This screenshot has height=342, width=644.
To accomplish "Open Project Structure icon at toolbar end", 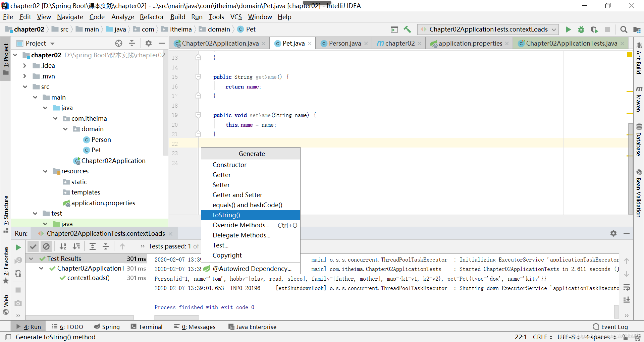I will (x=637, y=30).
